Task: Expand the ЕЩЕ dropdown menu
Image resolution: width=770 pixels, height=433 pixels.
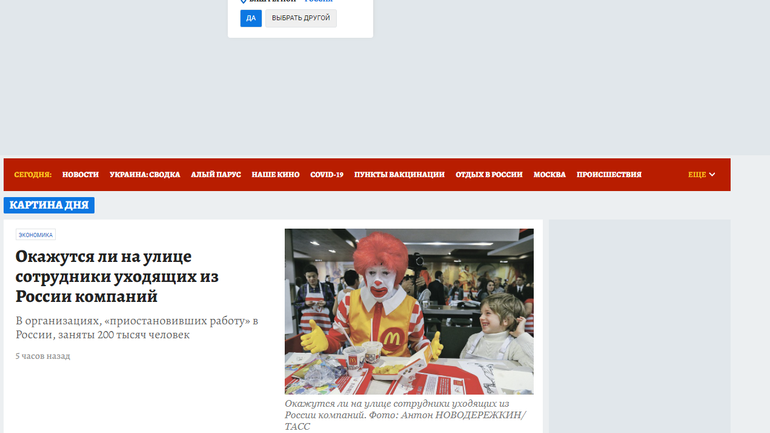Action: [701, 174]
